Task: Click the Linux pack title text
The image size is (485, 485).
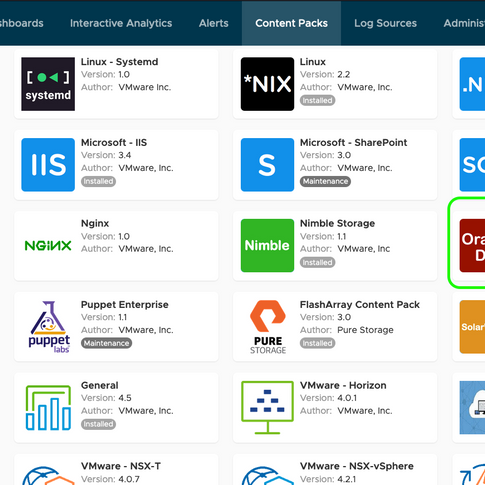Action: coord(313,62)
